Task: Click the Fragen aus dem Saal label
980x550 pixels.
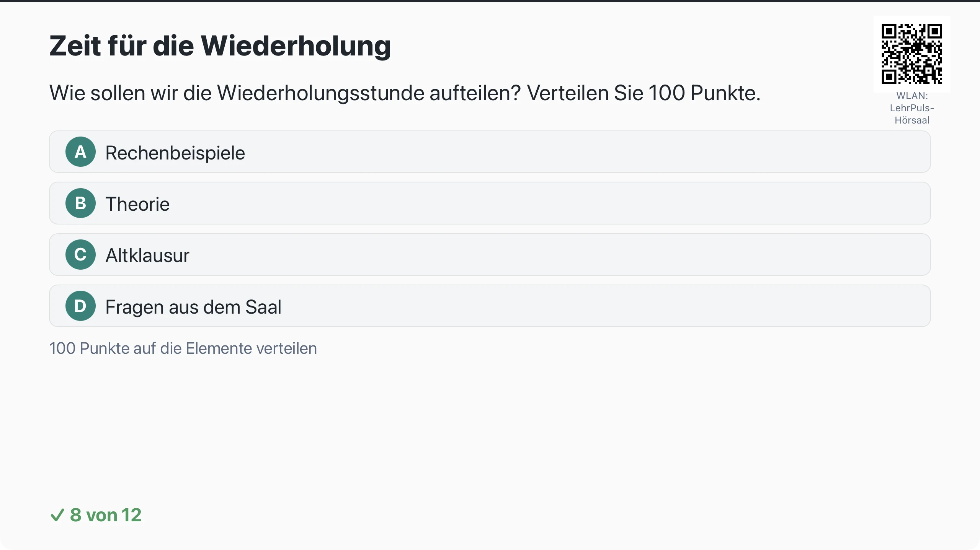Action: (x=193, y=307)
